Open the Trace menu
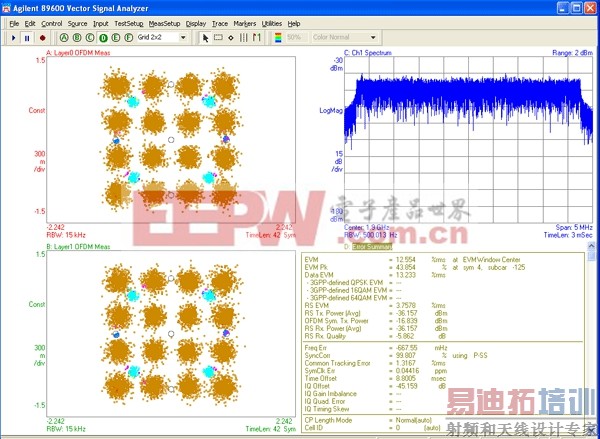 tap(220, 24)
